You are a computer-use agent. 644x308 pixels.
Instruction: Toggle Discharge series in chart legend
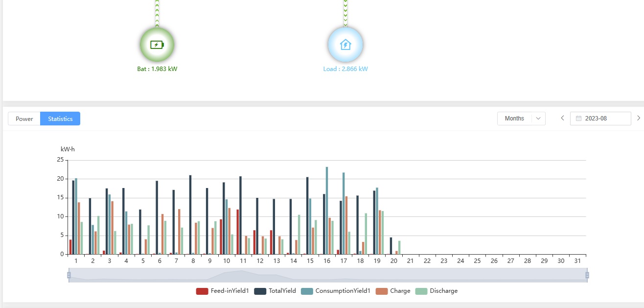437,291
